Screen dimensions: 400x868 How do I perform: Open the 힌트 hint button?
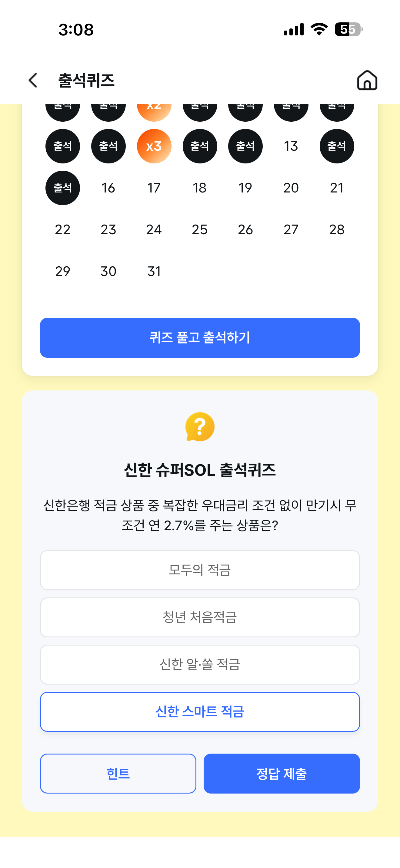[118, 773]
